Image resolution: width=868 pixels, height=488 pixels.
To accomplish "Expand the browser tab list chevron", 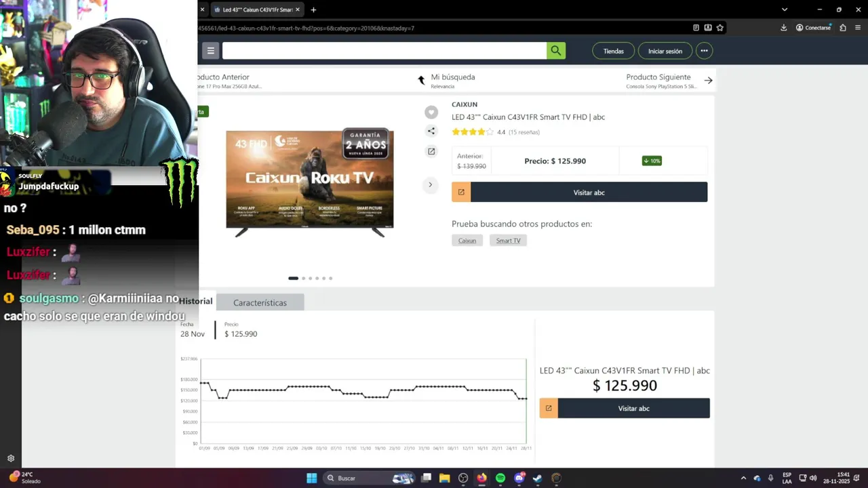I will coord(785,9).
